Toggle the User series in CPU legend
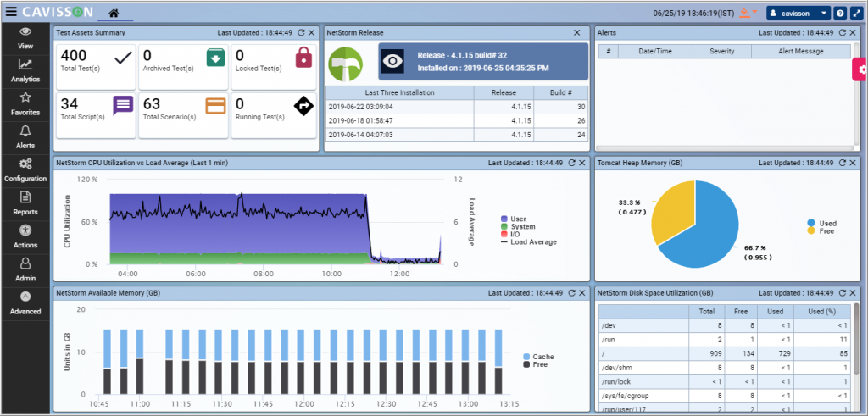This screenshot has width=868, height=416. [515, 219]
